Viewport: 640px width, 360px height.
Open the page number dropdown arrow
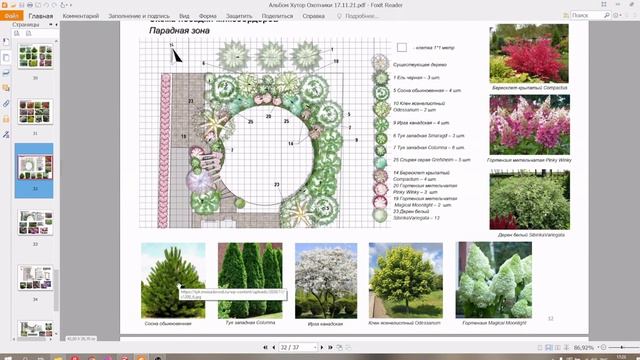coord(315,347)
